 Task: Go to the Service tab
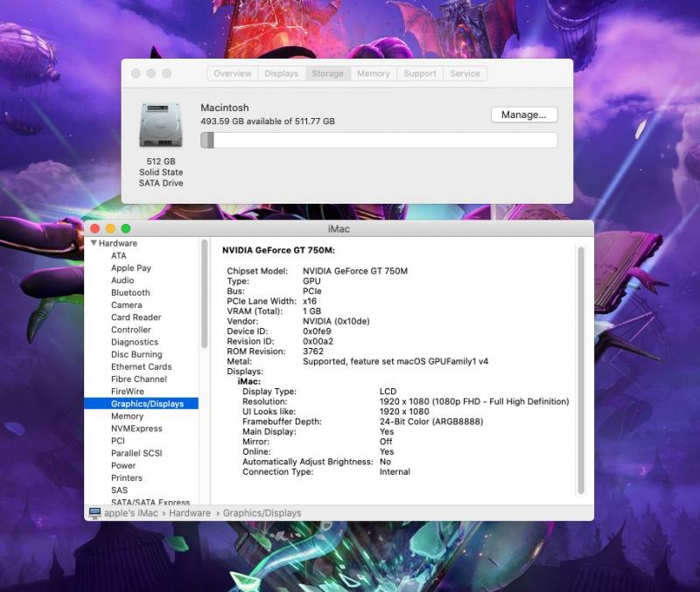pos(465,73)
